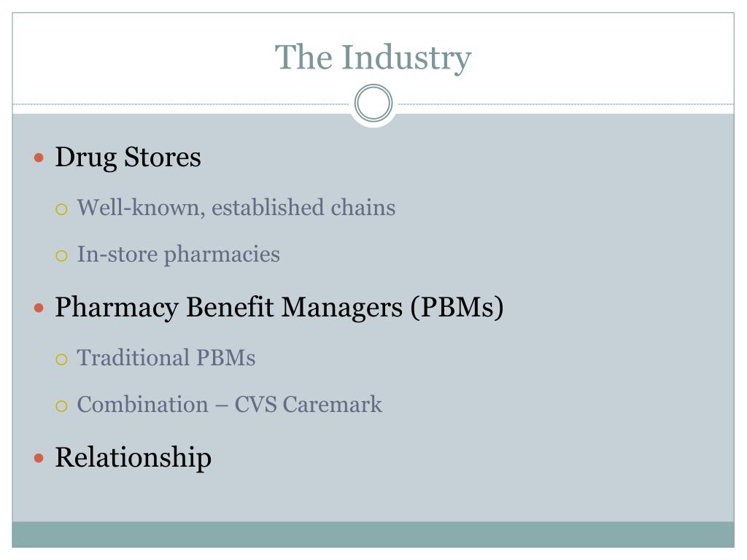This screenshot has height=560, width=747.
Task: Click the orange bullet beside Pharmacy Benefit Managers
Action: 39,308
